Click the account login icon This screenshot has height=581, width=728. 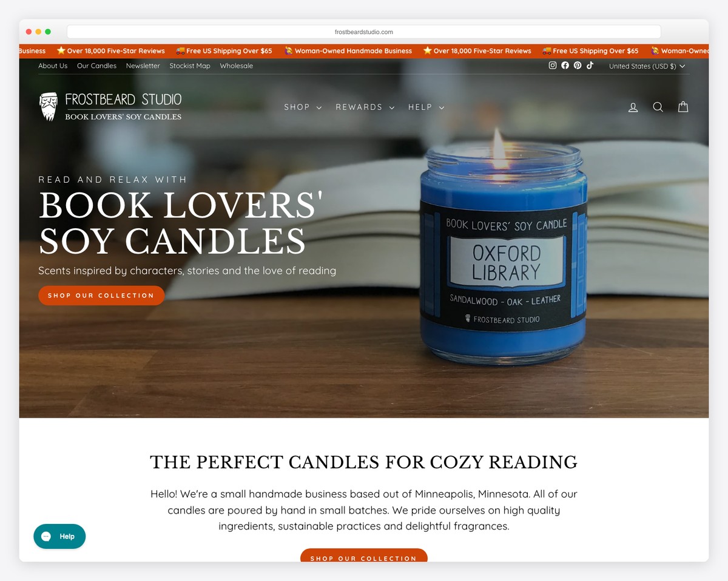click(633, 107)
